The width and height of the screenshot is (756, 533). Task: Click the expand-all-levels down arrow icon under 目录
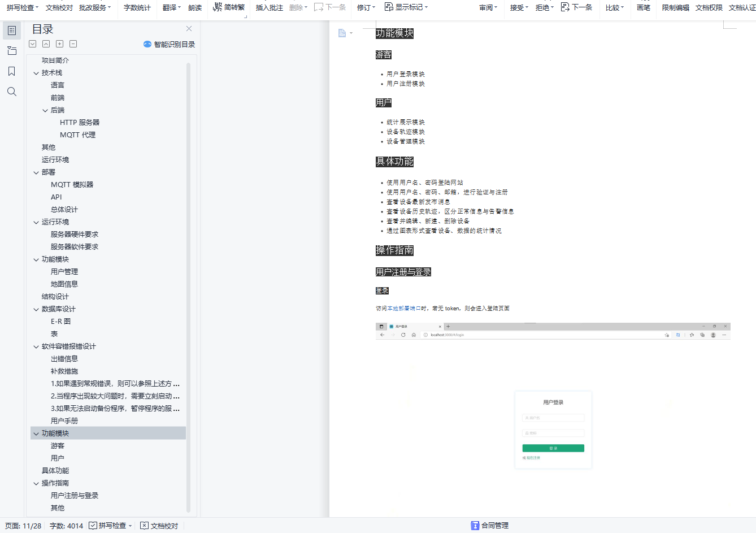click(x=33, y=44)
